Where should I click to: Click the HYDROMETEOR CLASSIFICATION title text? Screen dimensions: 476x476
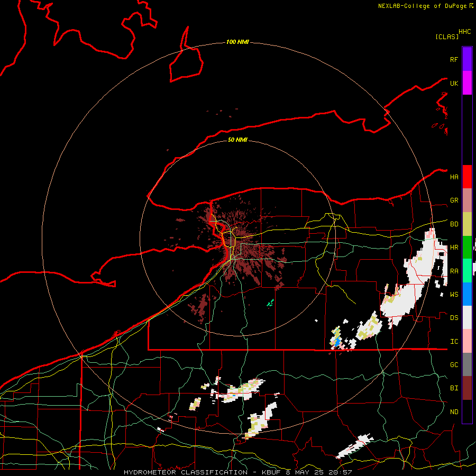point(186,472)
